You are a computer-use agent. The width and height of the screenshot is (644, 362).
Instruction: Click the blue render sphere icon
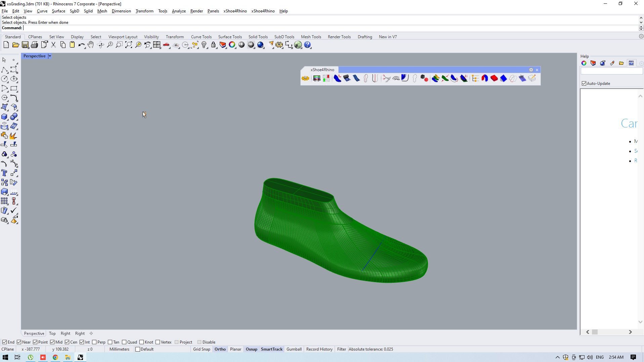(x=260, y=45)
